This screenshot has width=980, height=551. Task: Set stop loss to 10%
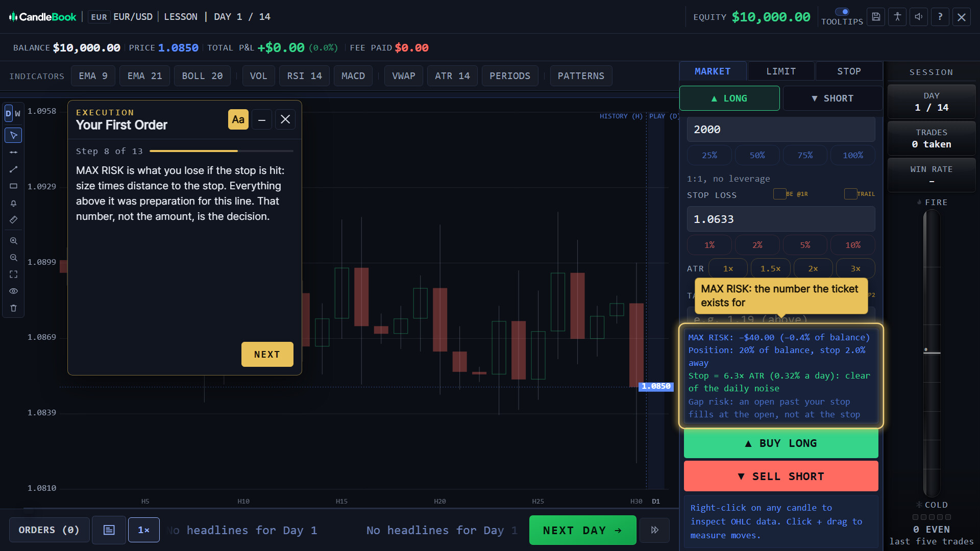tap(853, 245)
